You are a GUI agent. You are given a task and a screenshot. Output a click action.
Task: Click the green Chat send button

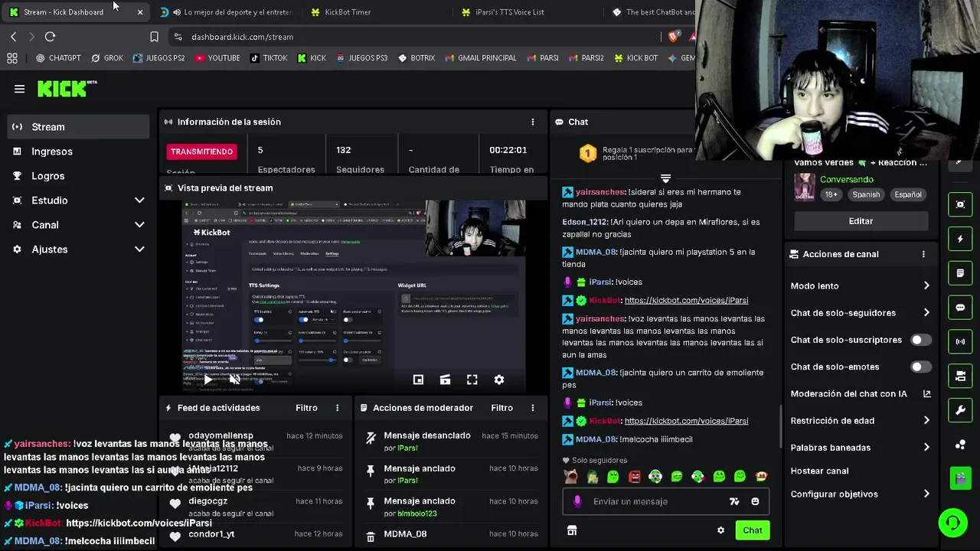tap(752, 530)
